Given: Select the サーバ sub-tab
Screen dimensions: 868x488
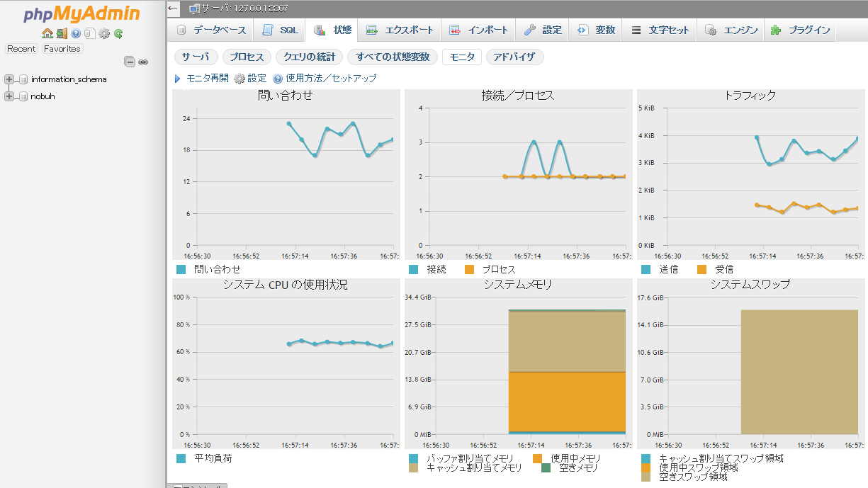Looking at the screenshot, I should (196, 57).
